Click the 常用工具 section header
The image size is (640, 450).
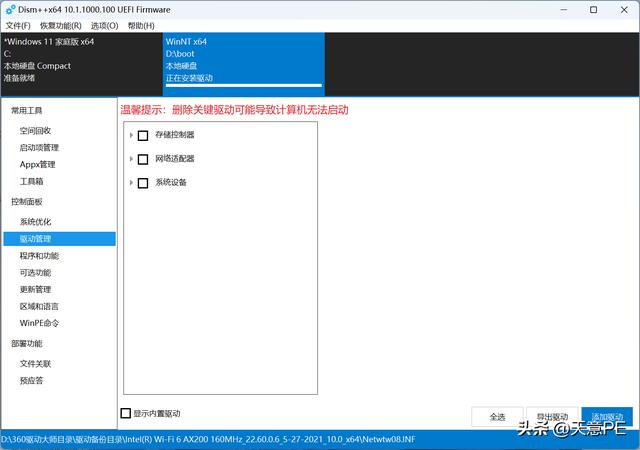[27, 110]
